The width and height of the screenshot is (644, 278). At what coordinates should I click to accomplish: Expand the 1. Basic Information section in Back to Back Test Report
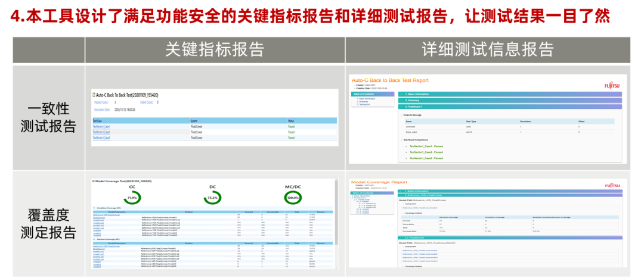pyautogui.click(x=510, y=94)
